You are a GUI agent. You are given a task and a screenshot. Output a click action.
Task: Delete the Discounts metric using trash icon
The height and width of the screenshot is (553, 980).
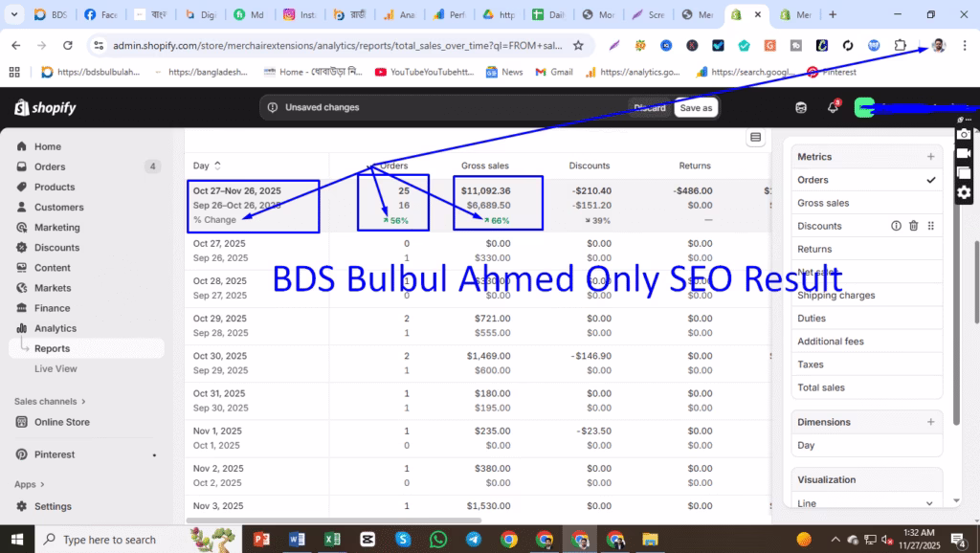click(914, 225)
